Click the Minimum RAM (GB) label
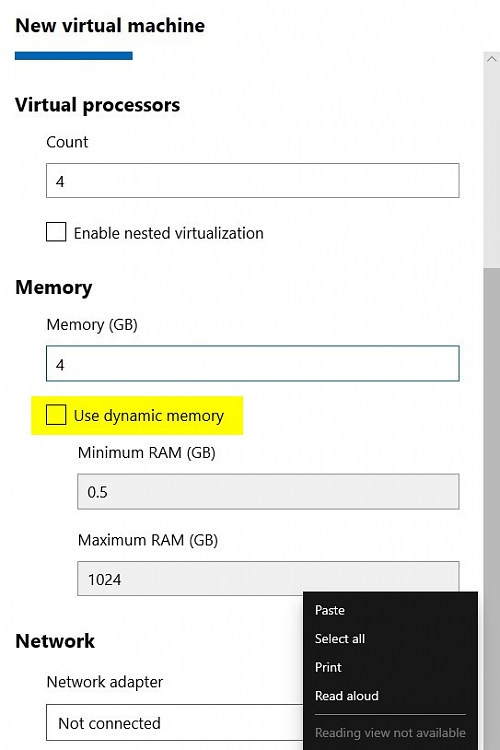 (146, 452)
